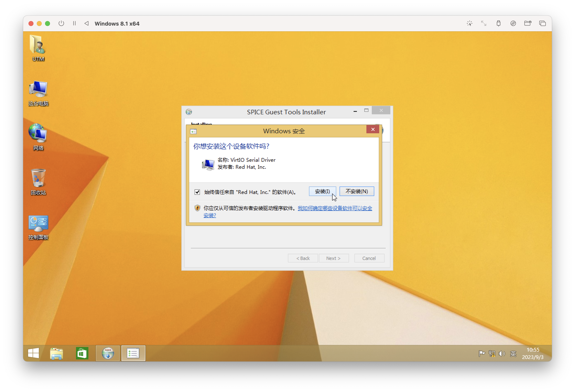Open the clock showing 10:55
This screenshot has width=575, height=392.
point(533,349)
